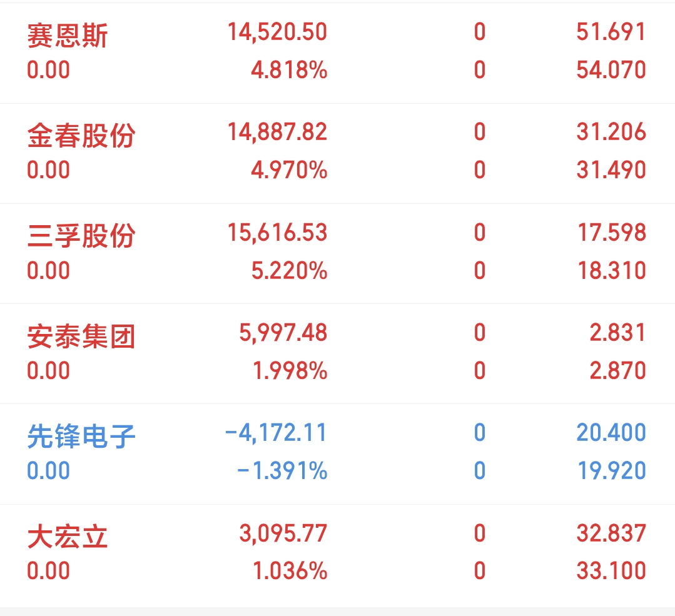Tap the -1.391% loss percentage
This screenshot has width=675, height=616.
coord(282,470)
